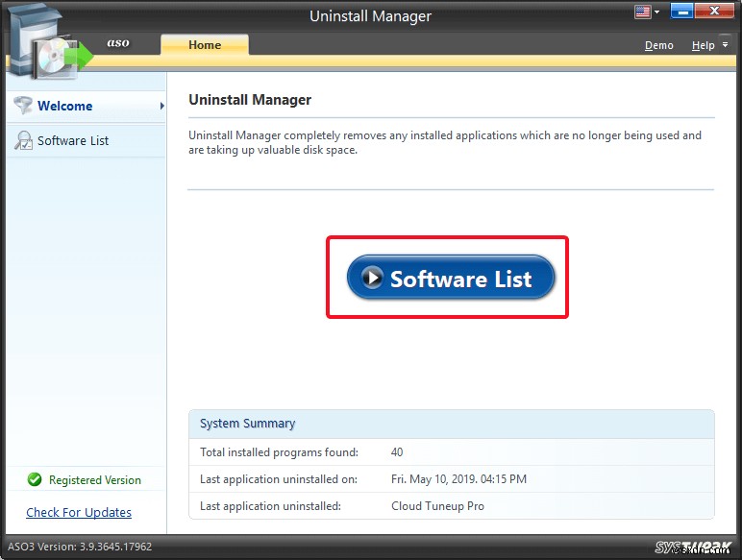
Task: Open the Help menu
Action: point(703,45)
